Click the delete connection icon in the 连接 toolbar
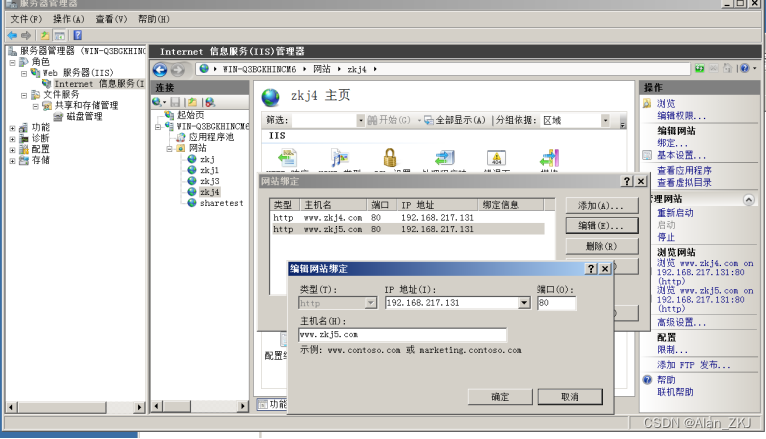 tap(210, 102)
